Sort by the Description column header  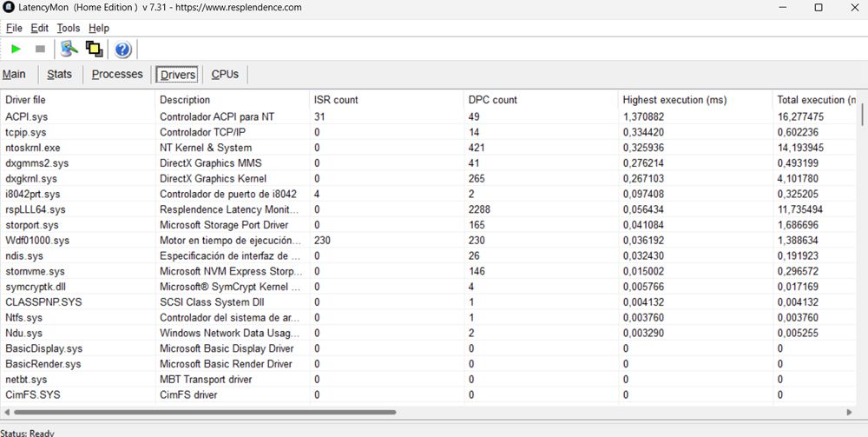point(233,100)
